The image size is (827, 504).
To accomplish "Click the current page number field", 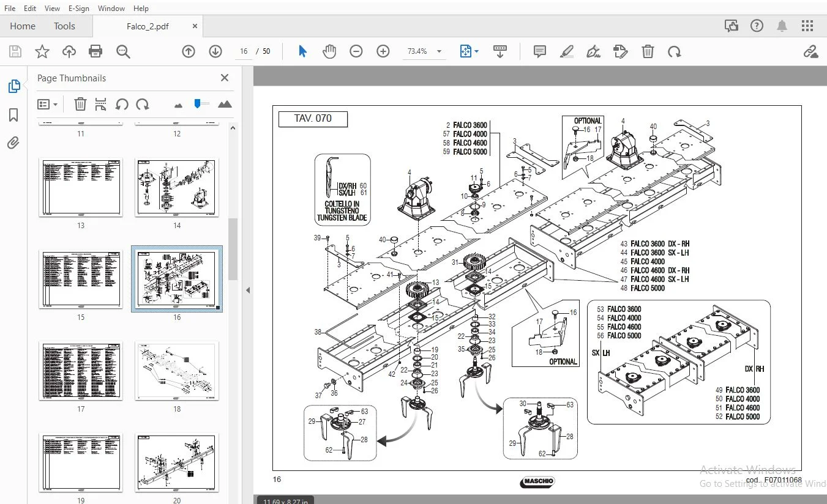I will pyautogui.click(x=244, y=51).
